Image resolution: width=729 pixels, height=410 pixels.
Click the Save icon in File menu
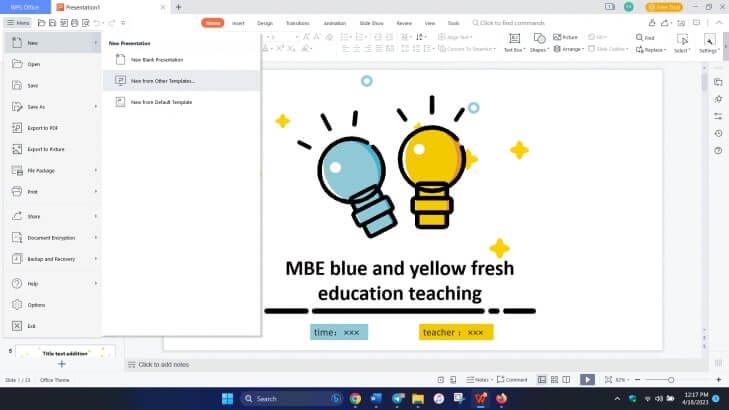[x=17, y=84]
